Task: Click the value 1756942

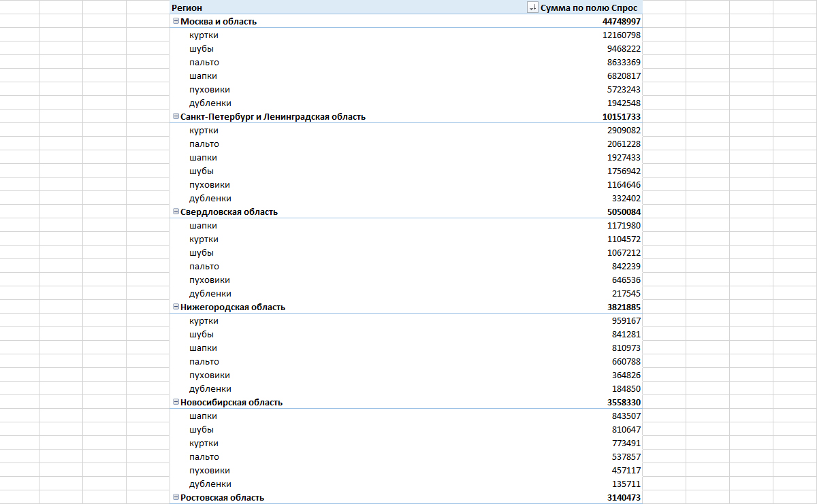Action: [624, 171]
